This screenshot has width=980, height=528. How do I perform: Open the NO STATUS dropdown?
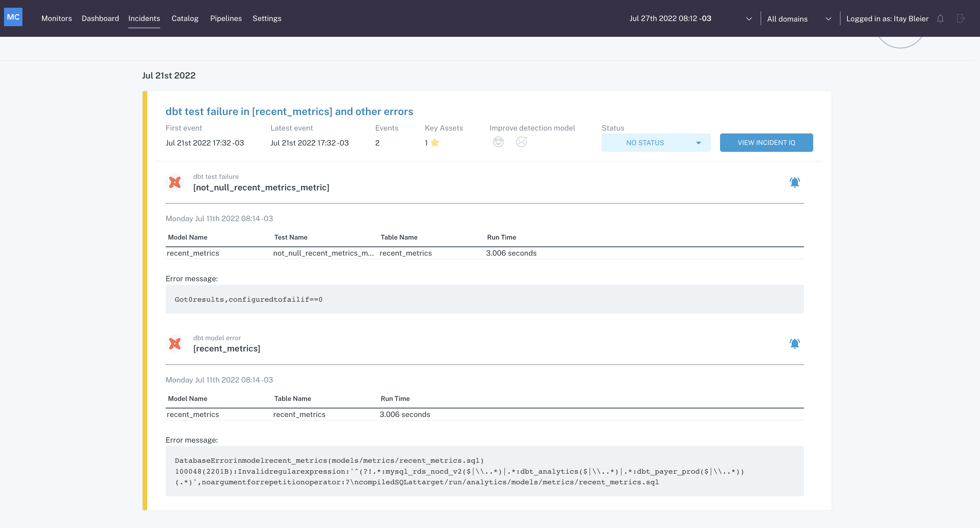click(656, 143)
